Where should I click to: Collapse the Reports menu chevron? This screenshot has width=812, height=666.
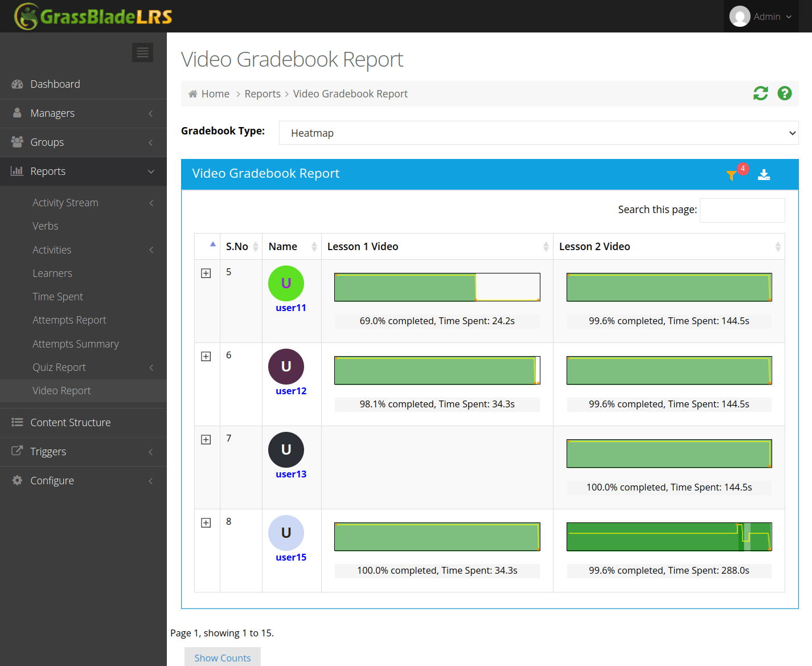151,171
